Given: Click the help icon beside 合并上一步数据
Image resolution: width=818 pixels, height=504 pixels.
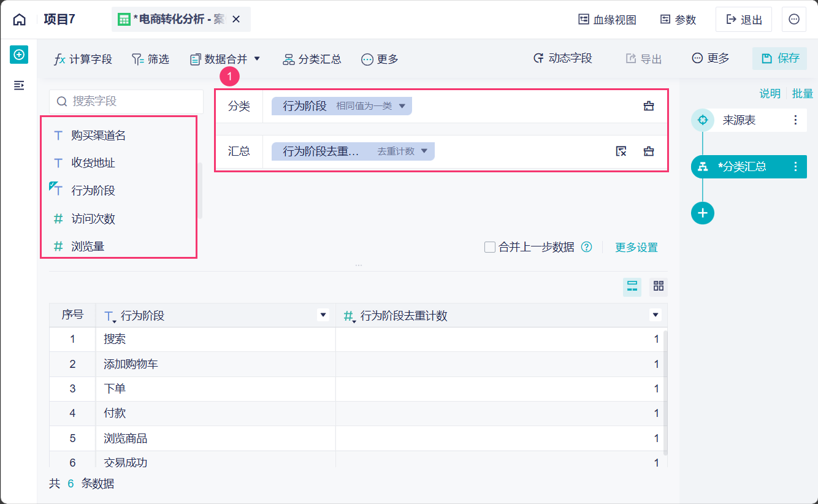Looking at the screenshot, I should (587, 247).
